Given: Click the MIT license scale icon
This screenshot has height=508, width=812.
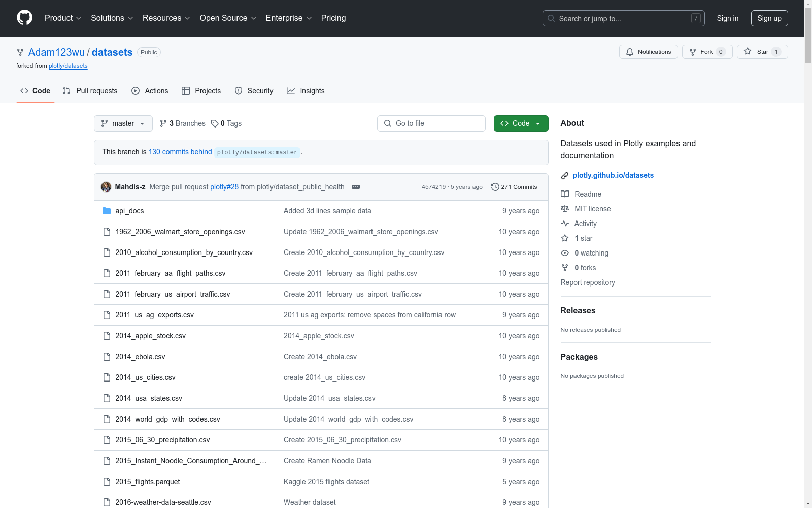Looking at the screenshot, I should pos(565,209).
